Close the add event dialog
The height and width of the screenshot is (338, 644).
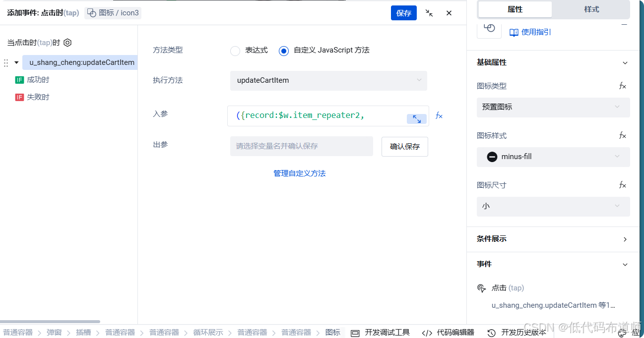[449, 13]
